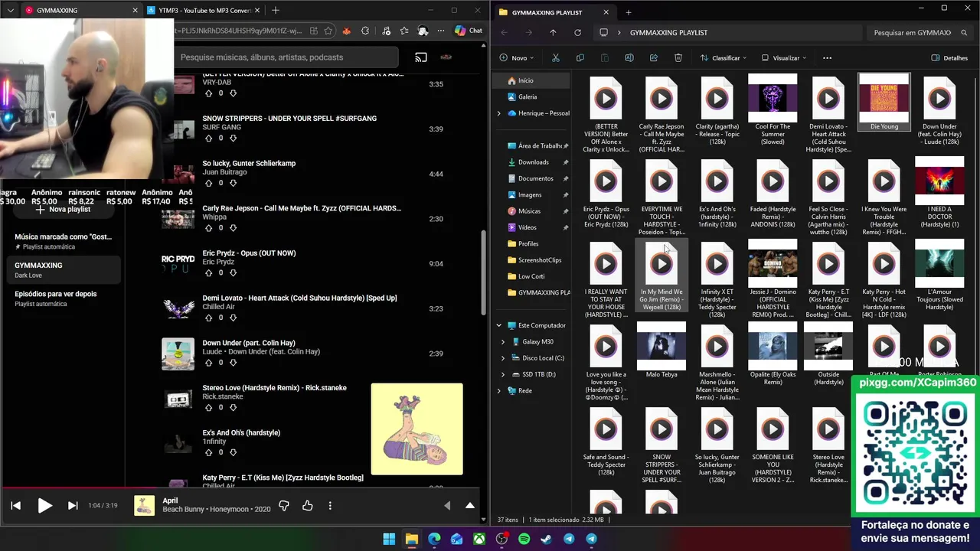Open Edge settings and more menu
The image size is (980, 551).
440,31
